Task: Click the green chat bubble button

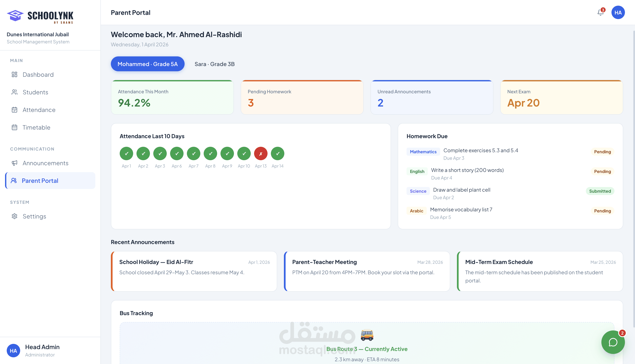Action: click(x=613, y=342)
